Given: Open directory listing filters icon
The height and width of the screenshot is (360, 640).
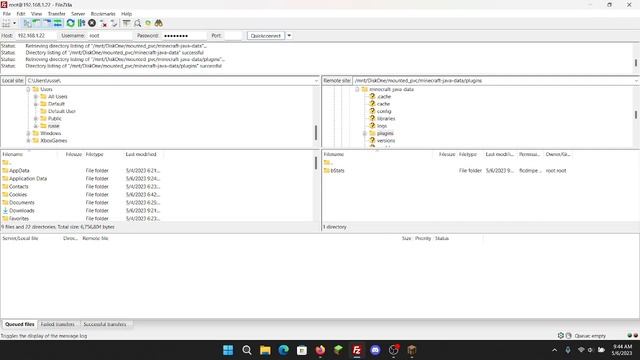Looking at the screenshot, I should click(127, 23).
